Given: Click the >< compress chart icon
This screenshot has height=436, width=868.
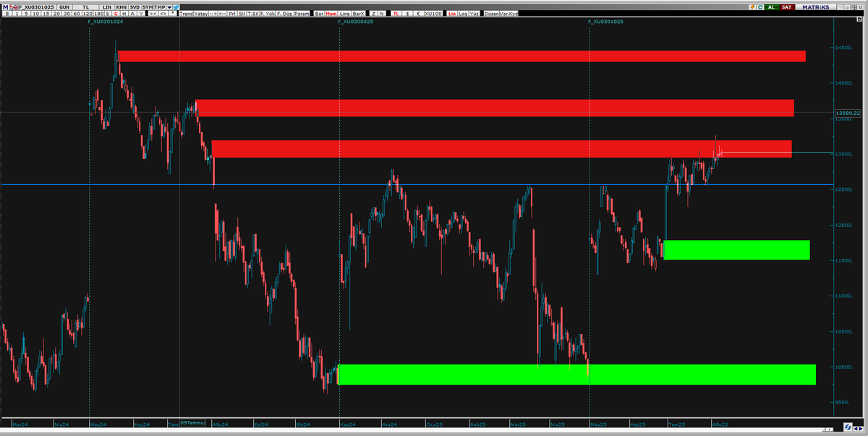Looking at the screenshot, I should coord(153,14).
